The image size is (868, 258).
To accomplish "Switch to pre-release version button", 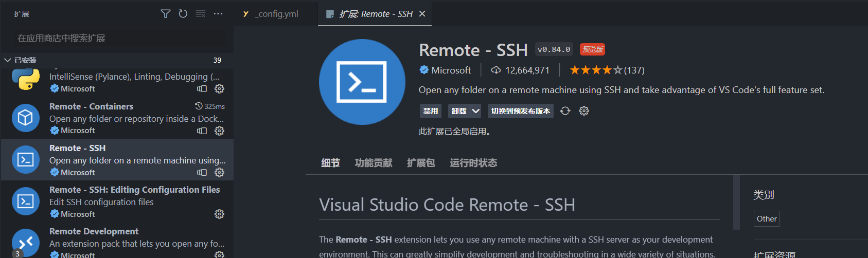I will (x=520, y=111).
